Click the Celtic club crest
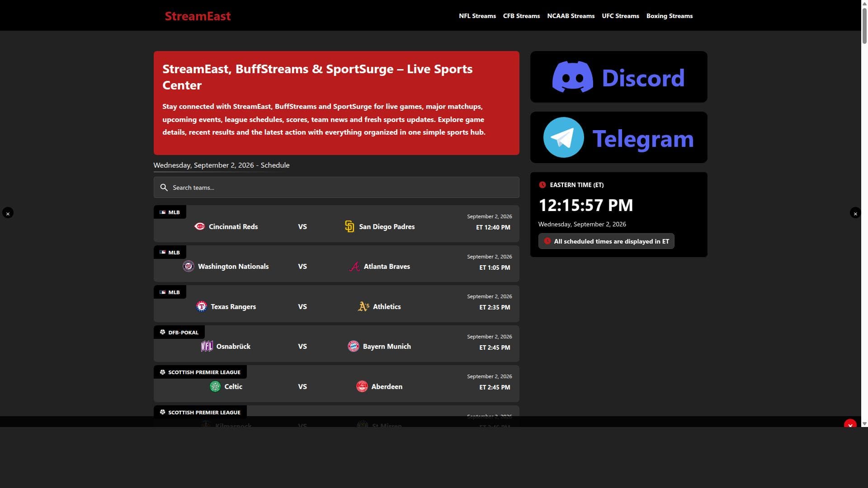 (215, 386)
